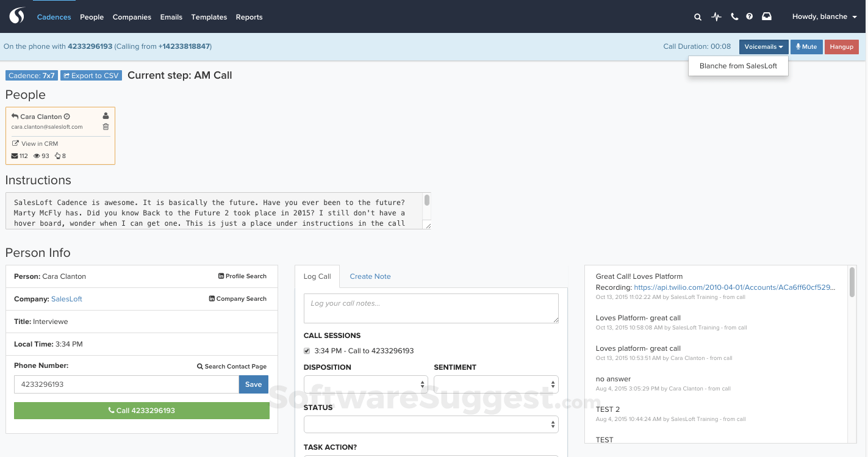Expand the Howdy, blanche user menu
Image resolution: width=868 pixels, height=457 pixels.
pyautogui.click(x=824, y=17)
